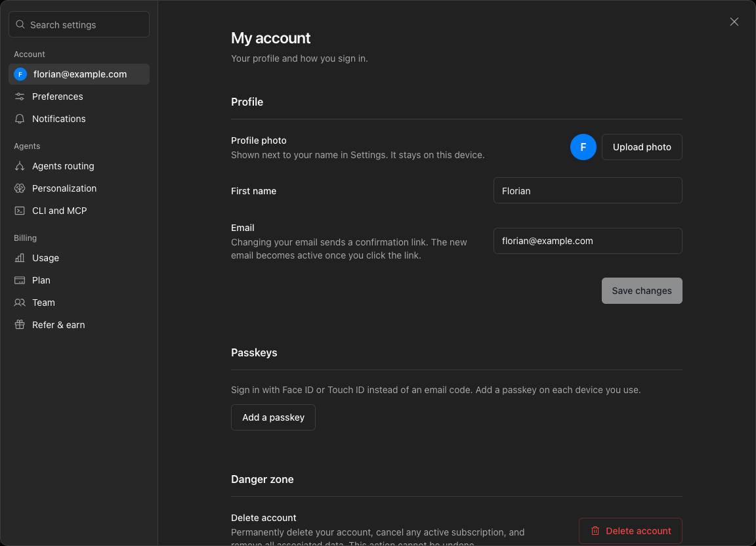Select Agents routing in sidebar
Screen dimensions: 756x546
79,166
